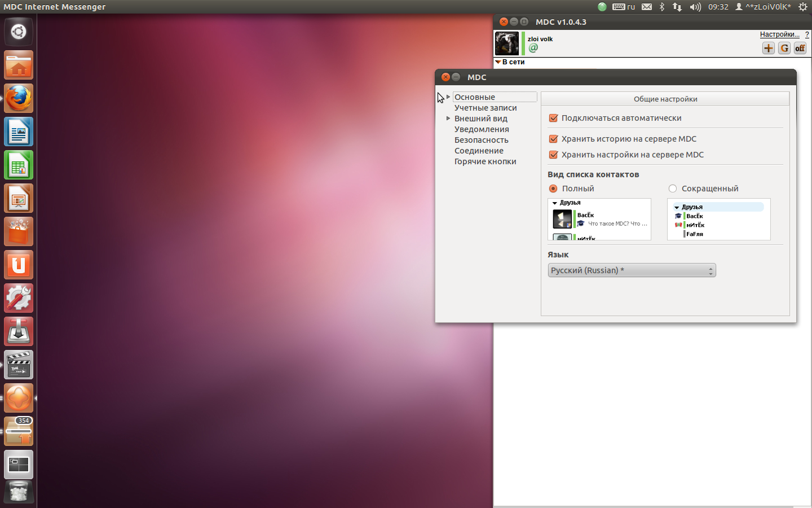This screenshot has height=508, width=812.
Task: Open the mail envelope indicator
Action: (x=647, y=7)
